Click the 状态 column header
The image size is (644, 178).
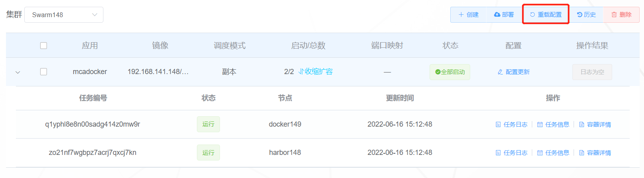click(x=451, y=45)
